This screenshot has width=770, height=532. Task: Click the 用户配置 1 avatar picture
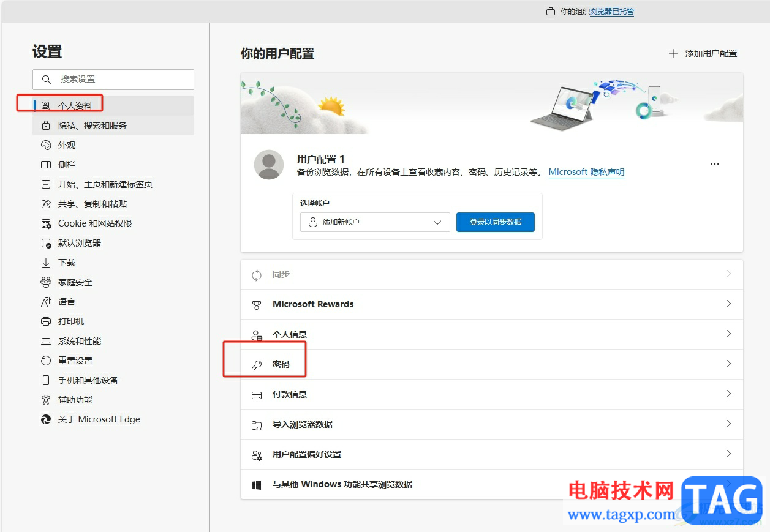coord(269,165)
